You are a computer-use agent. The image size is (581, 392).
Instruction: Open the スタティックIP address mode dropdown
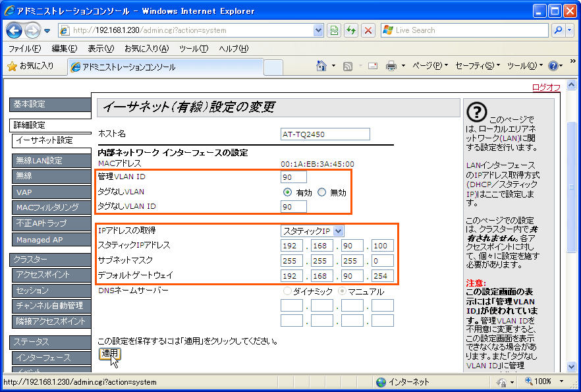[x=312, y=231]
